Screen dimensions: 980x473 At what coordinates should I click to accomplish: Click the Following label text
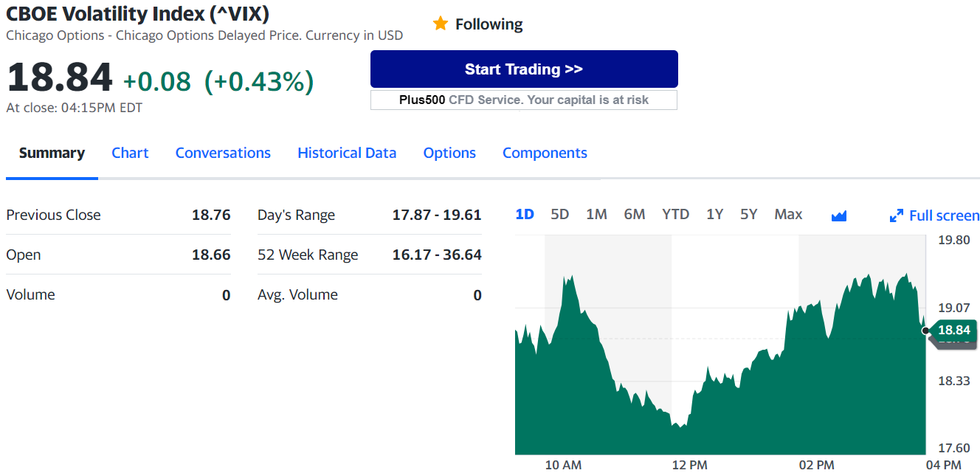click(489, 24)
